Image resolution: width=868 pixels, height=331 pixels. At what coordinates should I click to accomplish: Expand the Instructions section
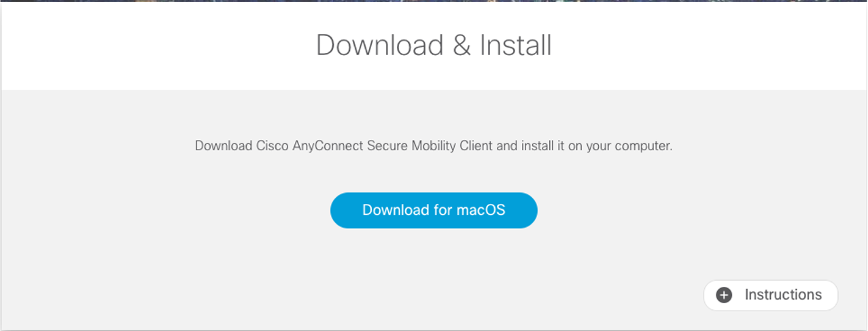(771, 295)
